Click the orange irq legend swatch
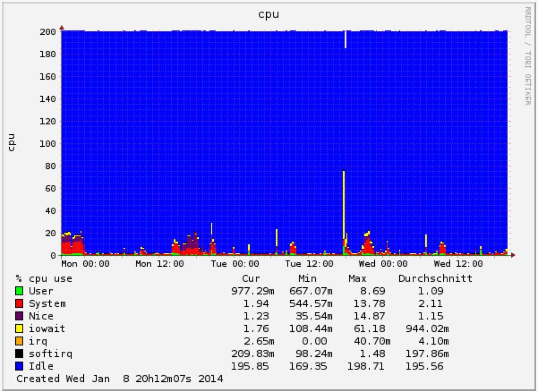 tap(19, 341)
